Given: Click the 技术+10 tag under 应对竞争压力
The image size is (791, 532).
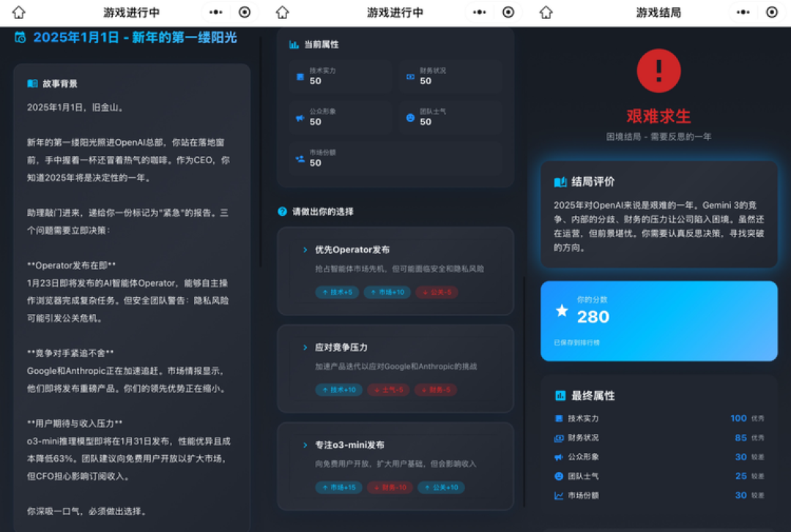Looking at the screenshot, I should 338,390.
